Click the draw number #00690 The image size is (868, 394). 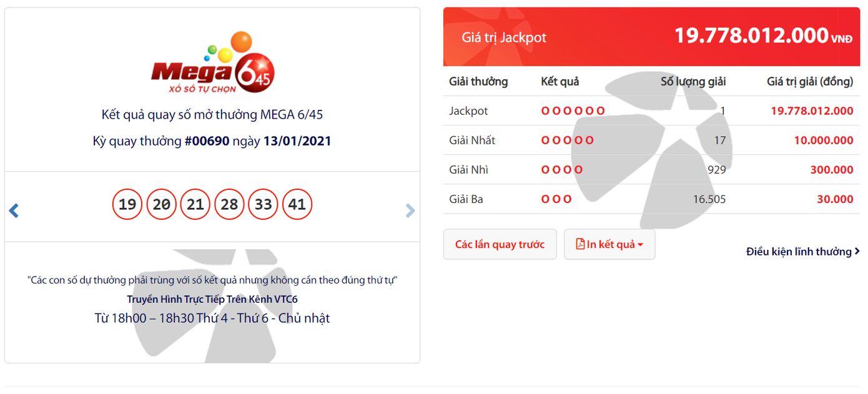(207, 141)
